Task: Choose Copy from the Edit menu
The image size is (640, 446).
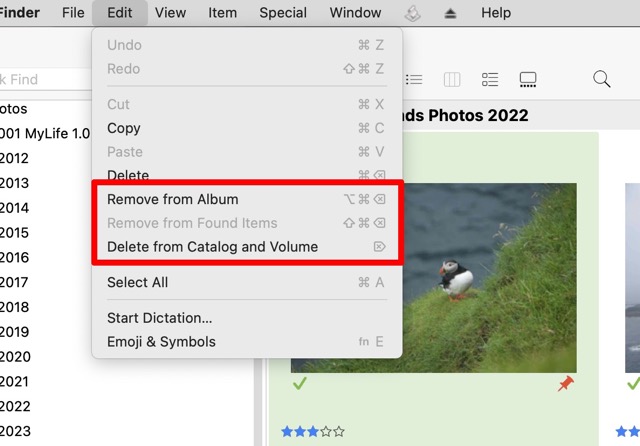Action: [247, 128]
